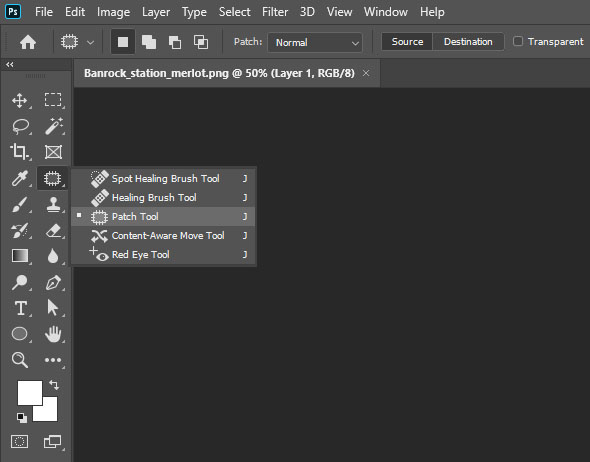
Task: Choose Red Eye Tool from flyout
Action: tap(163, 255)
